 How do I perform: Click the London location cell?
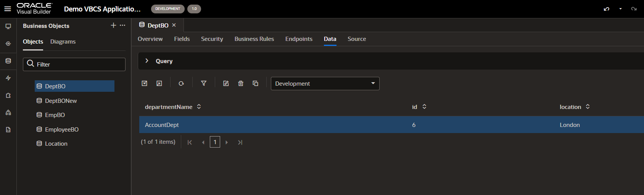[x=570, y=125]
